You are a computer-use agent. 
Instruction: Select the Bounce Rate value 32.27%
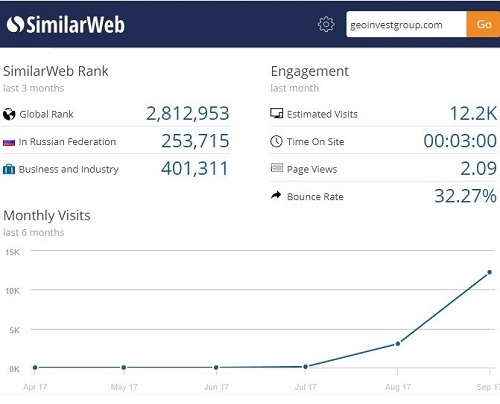point(465,196)
